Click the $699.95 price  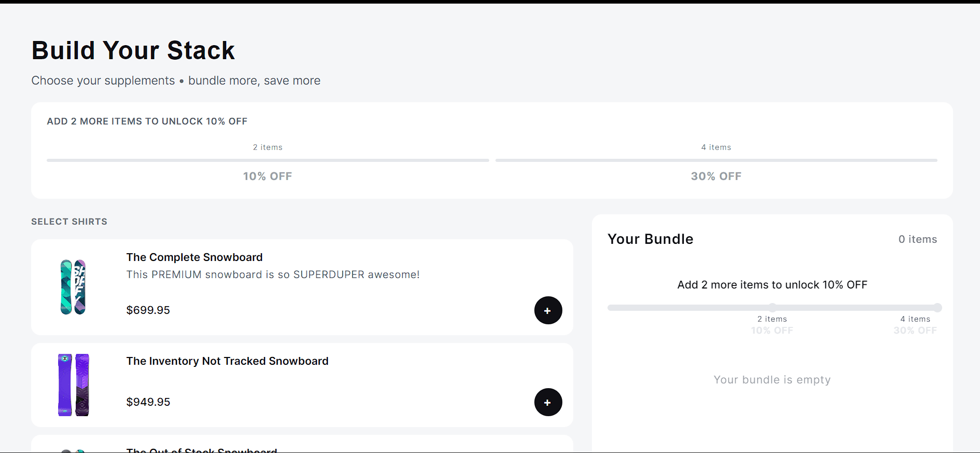148,310
